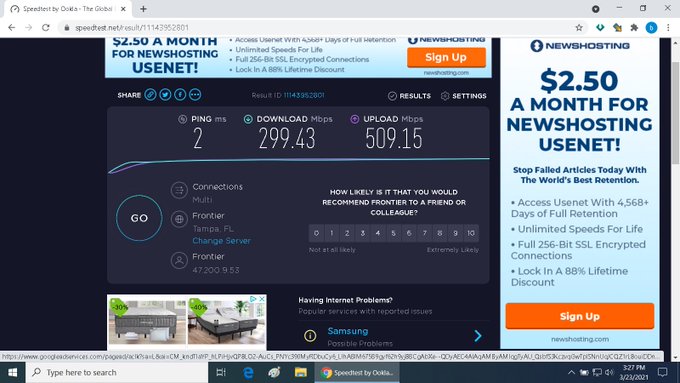Click the download arrow icon

point(248,119)
